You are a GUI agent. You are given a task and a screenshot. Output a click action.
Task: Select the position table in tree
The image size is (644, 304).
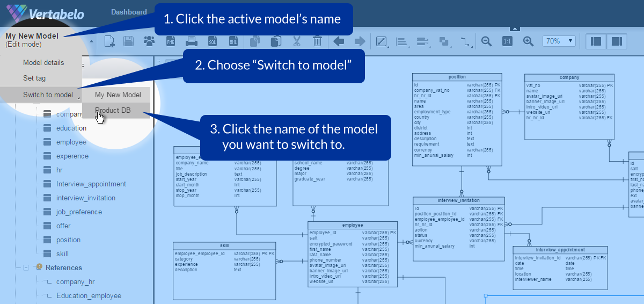coord(68,240)
